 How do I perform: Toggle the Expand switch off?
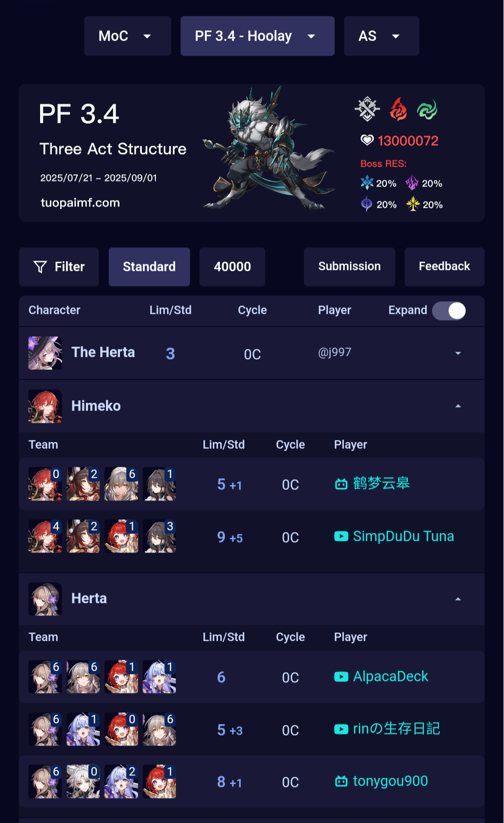point(449,311)
